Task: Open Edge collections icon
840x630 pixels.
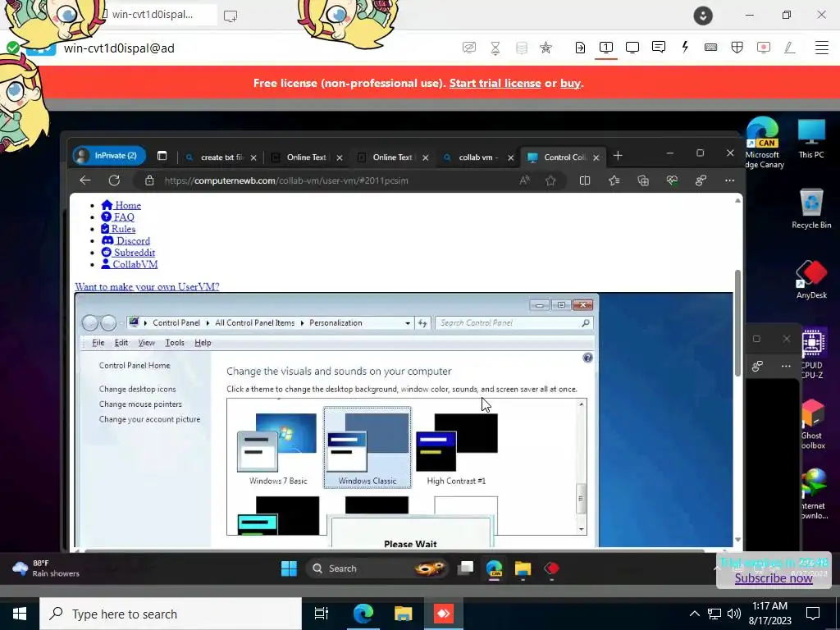Action: (643, 180)
